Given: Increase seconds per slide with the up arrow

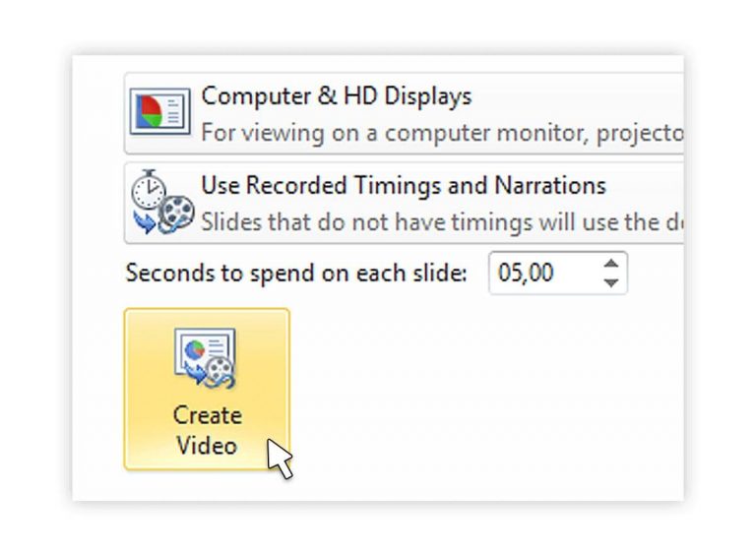Looking at the screenshot, I should coord(612,264).
